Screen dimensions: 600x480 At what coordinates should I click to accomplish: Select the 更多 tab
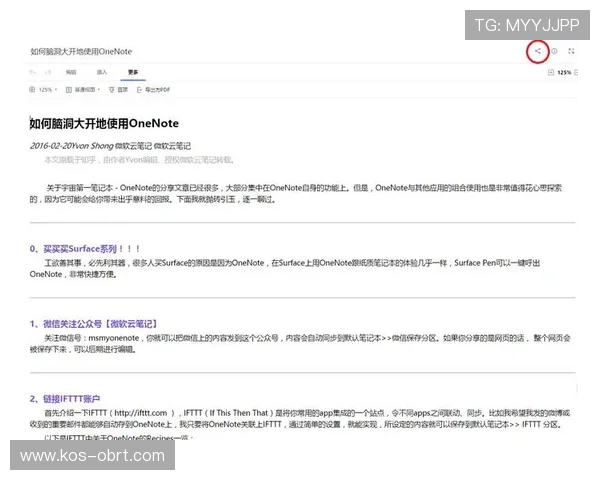click(x=133, y=72)
